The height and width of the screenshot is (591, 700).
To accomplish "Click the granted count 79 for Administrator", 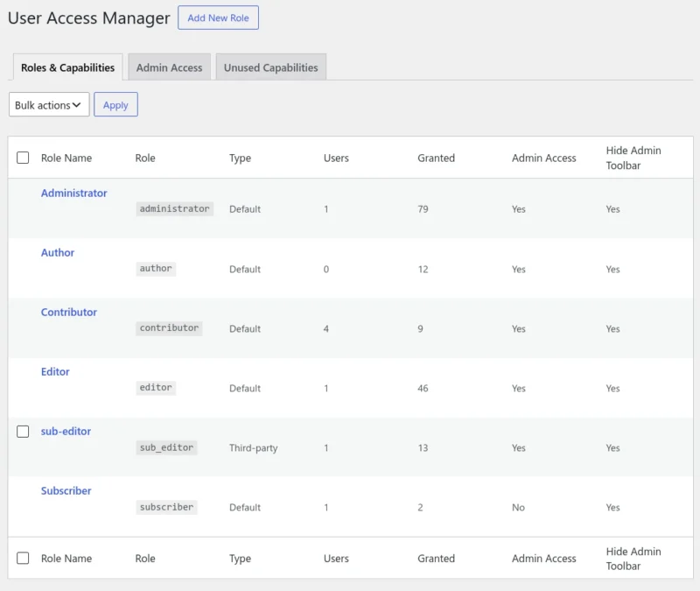I will (423, 209).
